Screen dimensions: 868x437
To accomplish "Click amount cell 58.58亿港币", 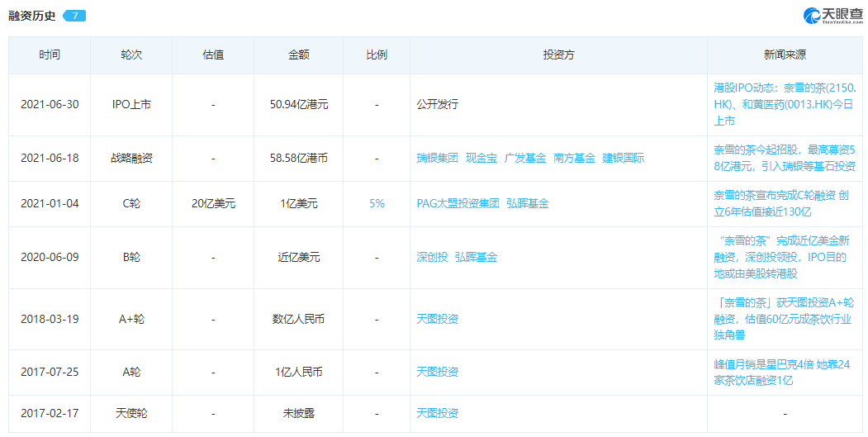I will coord(299,159).
